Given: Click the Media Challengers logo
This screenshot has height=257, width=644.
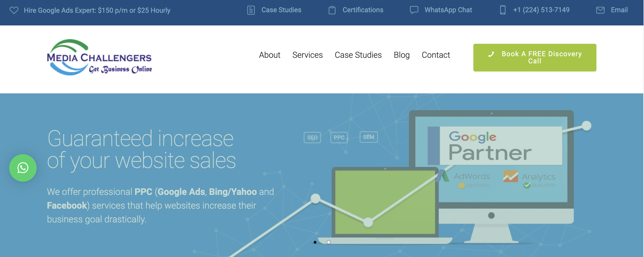Looking at the screenshot, I should coord(99,58).
